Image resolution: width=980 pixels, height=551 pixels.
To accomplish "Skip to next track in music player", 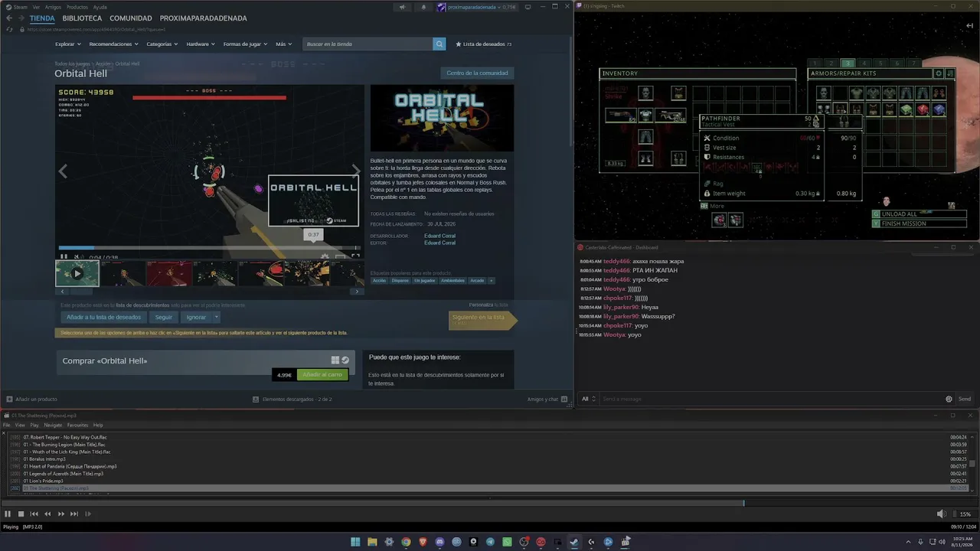I will pyautogui.click(x=74, y=514).
